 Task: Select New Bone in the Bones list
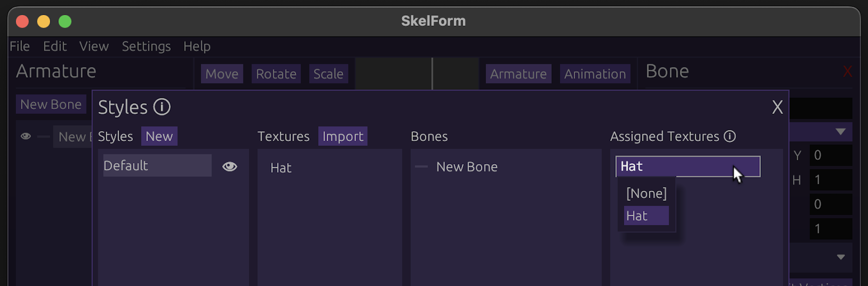[467, 166]
